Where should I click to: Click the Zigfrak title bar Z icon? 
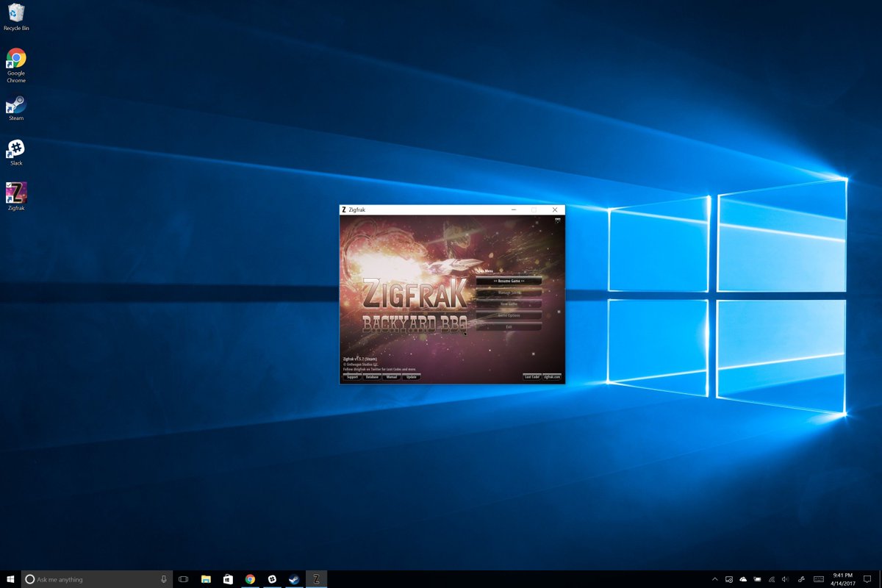(x=344, y=209)
